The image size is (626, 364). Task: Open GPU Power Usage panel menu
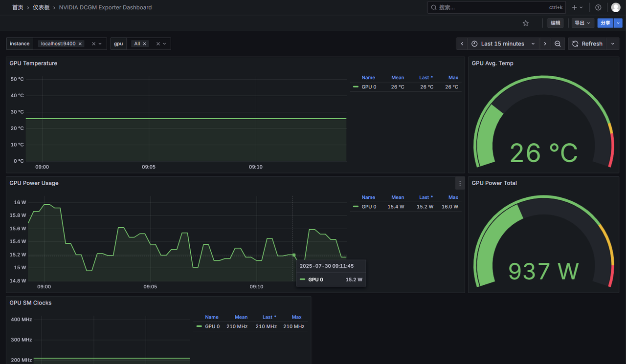point(460,183)
